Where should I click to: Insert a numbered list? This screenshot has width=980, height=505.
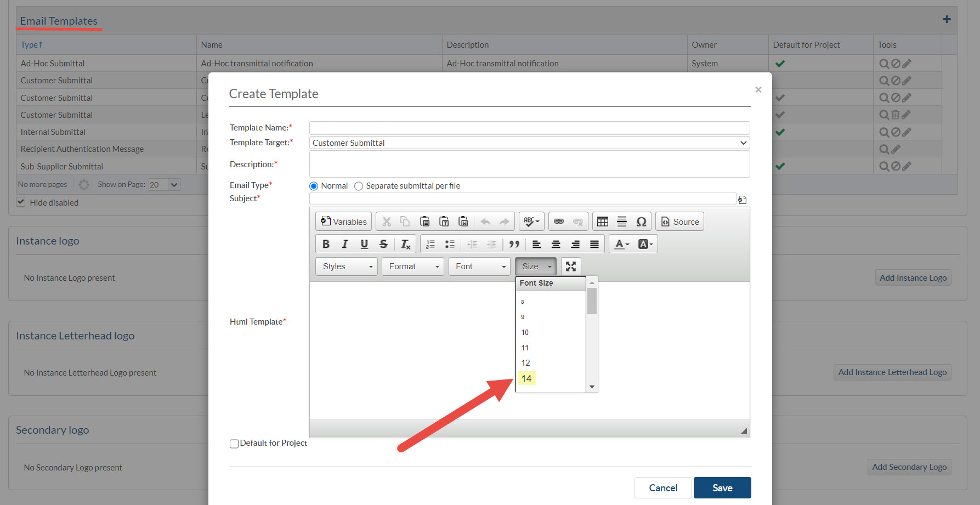pos(430,244)
